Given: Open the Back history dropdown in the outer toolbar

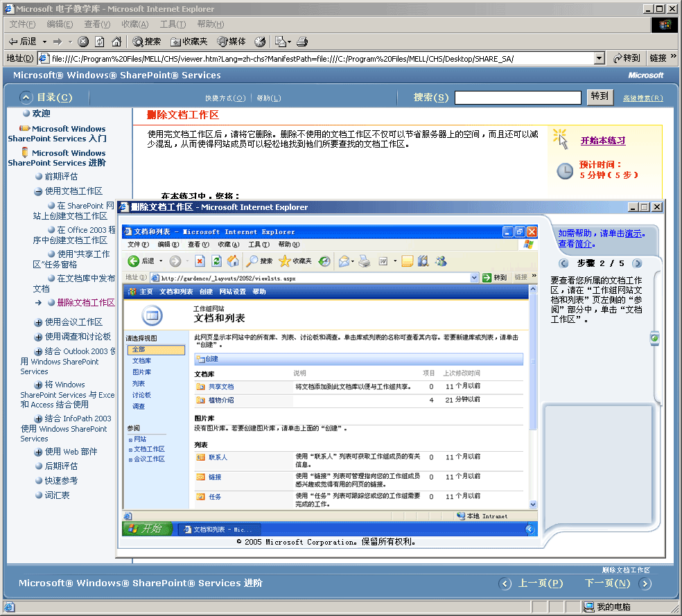Looking at the screenshot, I should click(44, 42).
